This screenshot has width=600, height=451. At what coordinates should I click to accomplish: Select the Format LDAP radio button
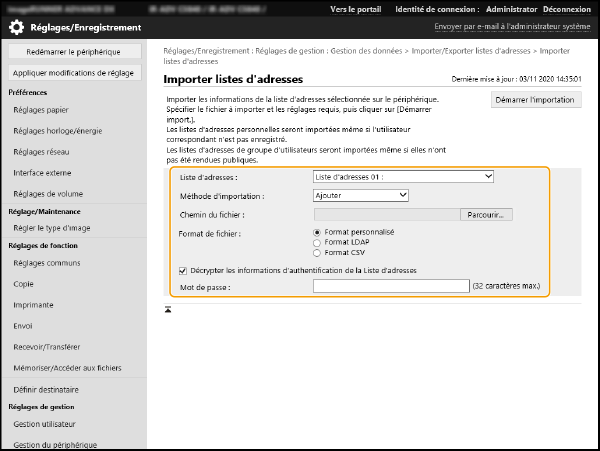pos(318,242)
